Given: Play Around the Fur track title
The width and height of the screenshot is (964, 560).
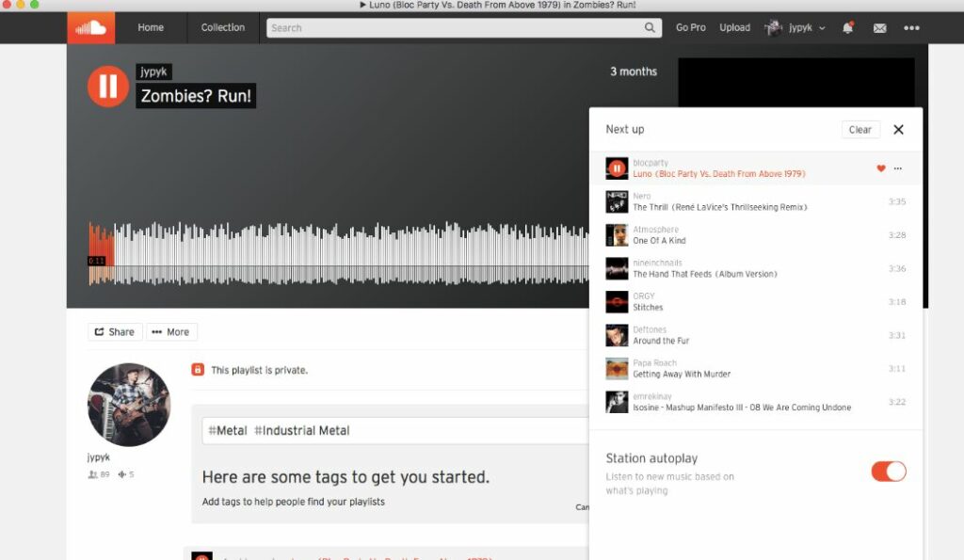Looking at the screenshot, I should (661, 341).
